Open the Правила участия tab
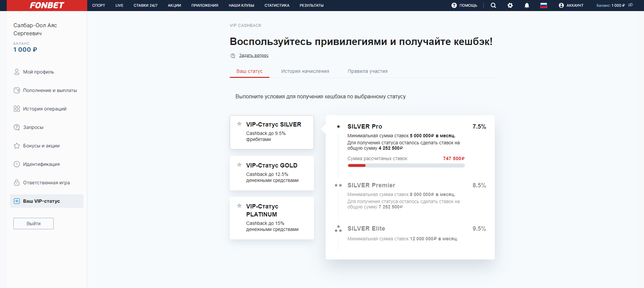Screen dimensions: 644x288 [x=367, y=71]
